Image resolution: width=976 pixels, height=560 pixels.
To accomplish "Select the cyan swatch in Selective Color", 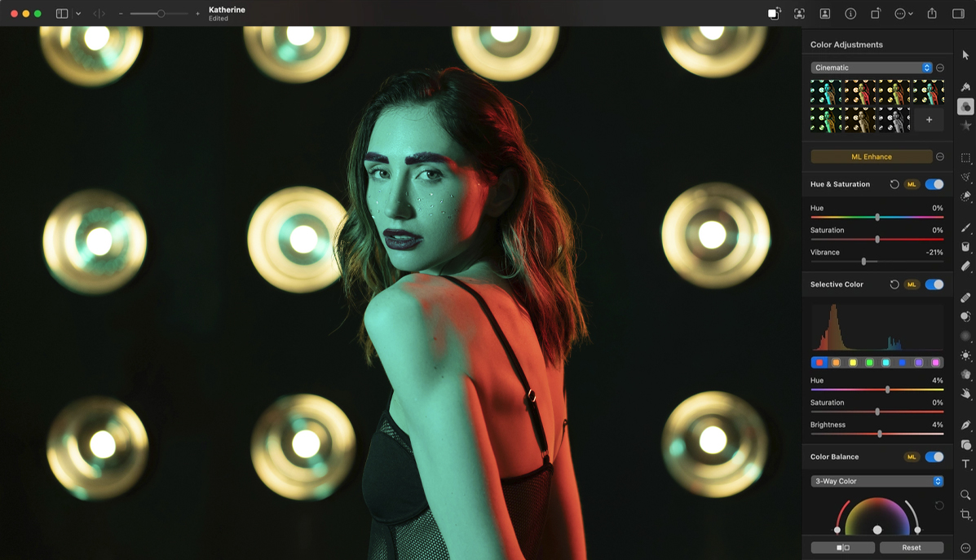I will [x=885, y=363].
